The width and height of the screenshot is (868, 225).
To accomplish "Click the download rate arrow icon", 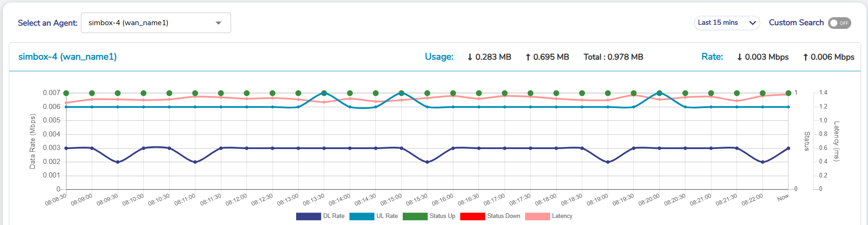I will (740, 57).
